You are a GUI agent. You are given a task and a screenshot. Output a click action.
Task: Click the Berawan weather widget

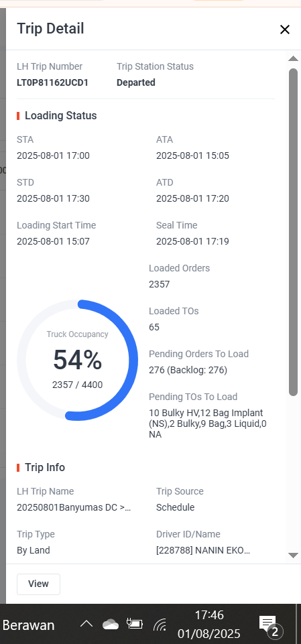pos(28,625)
